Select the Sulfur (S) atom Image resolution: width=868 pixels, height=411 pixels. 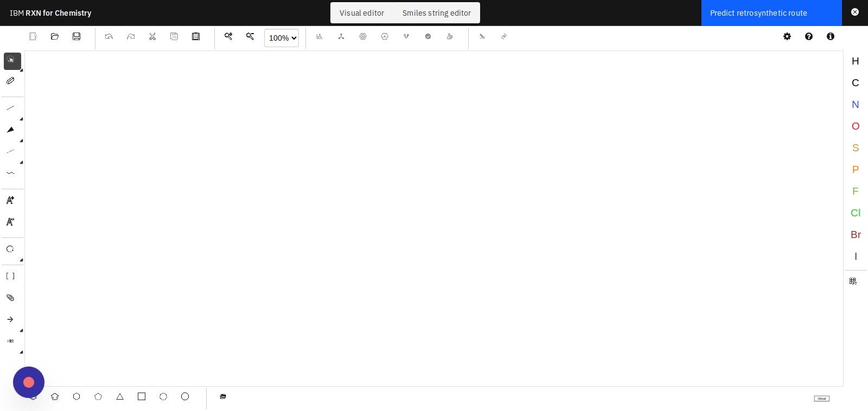(856, 148)
